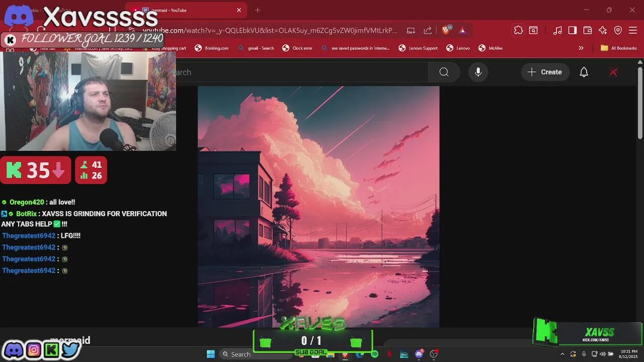Image resolution: width=644 pixels, height=362 pixels.
Task: Click the install app icon in address bar
Action: pos(411,30)
